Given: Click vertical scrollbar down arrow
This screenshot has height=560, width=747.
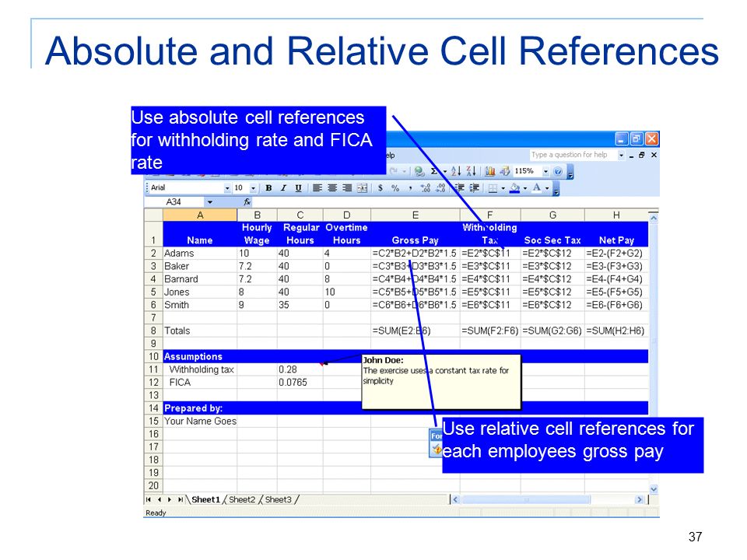Looking at the screenshot, I should 654,489.
